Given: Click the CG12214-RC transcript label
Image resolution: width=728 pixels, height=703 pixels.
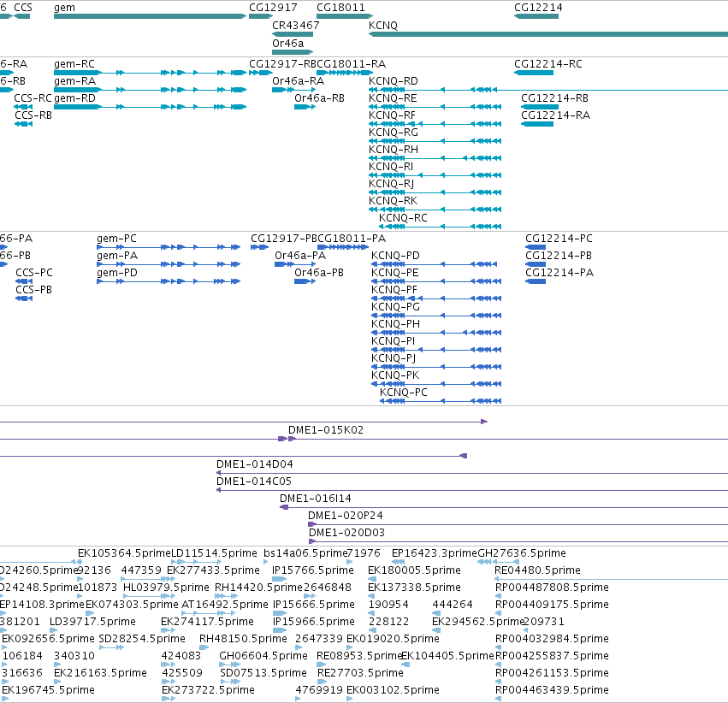Looking at the screenshot, I should click(548, 63).
